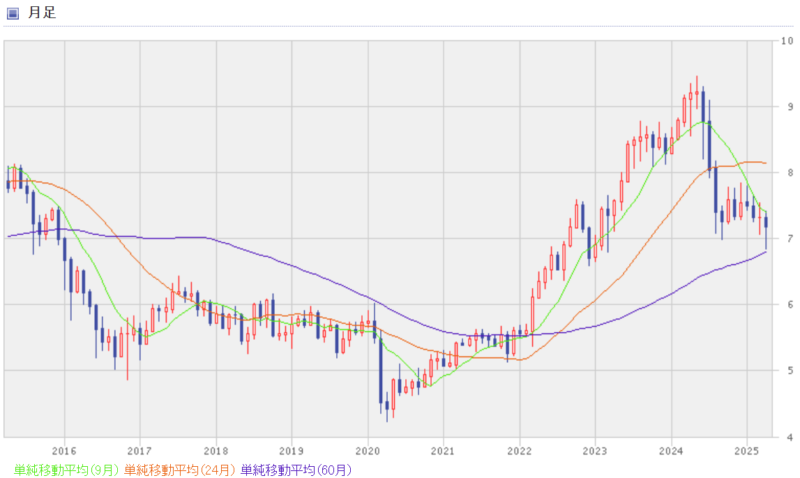Click the 2025 label on the time axis

point(747,451)
